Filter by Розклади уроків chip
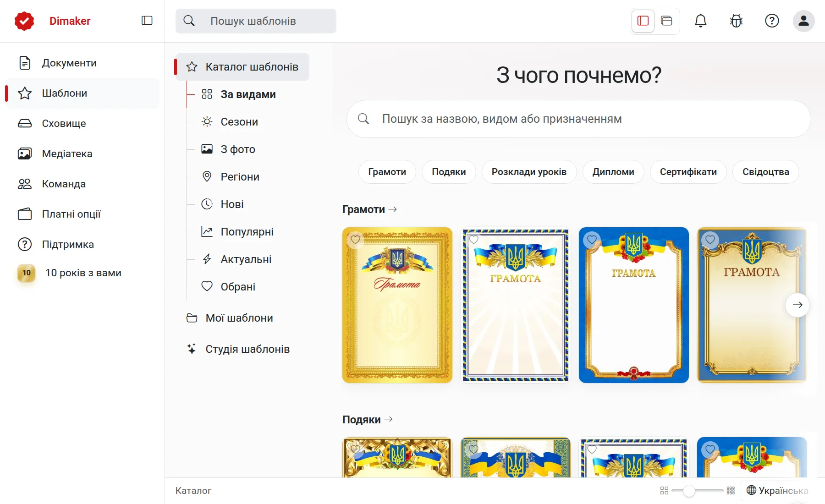 [x=529, y=172]
